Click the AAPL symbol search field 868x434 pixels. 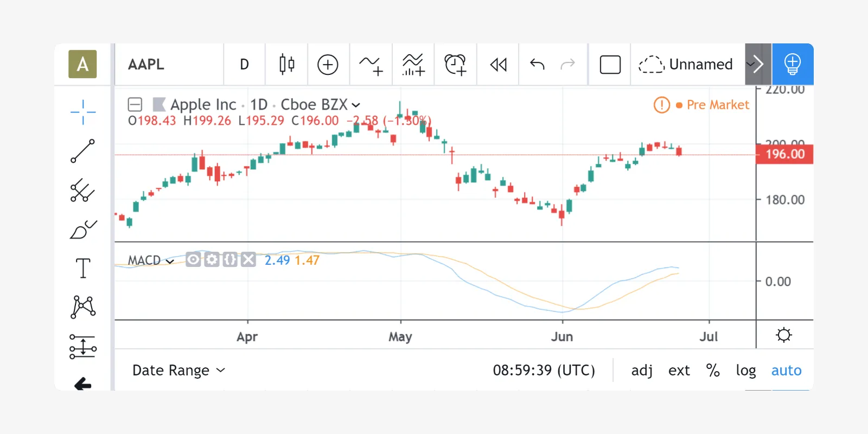pyautogui.click(x=168, y=65)
